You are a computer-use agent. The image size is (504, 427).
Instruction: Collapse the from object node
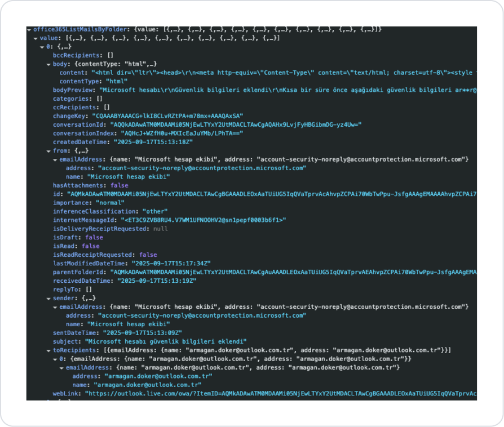pos(48,152)
